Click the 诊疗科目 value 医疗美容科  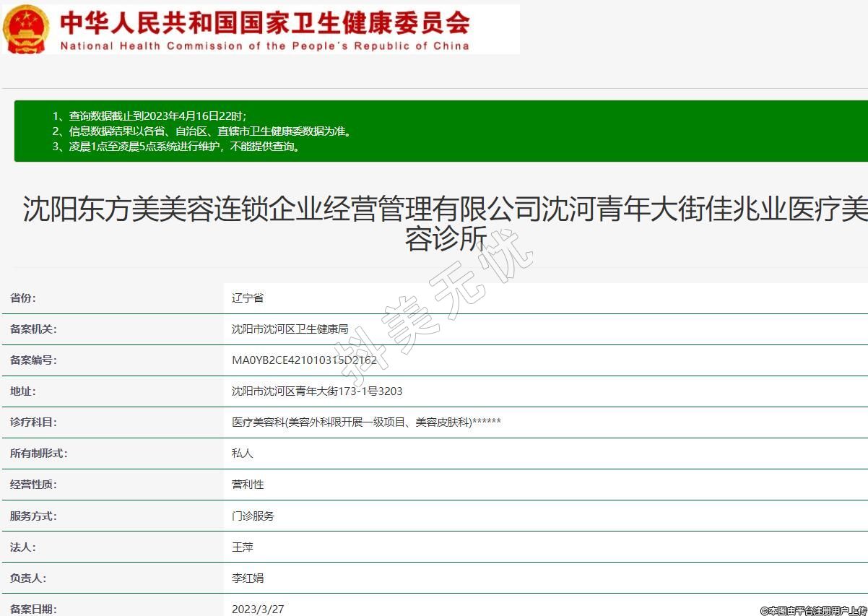[x=366, y=422]
